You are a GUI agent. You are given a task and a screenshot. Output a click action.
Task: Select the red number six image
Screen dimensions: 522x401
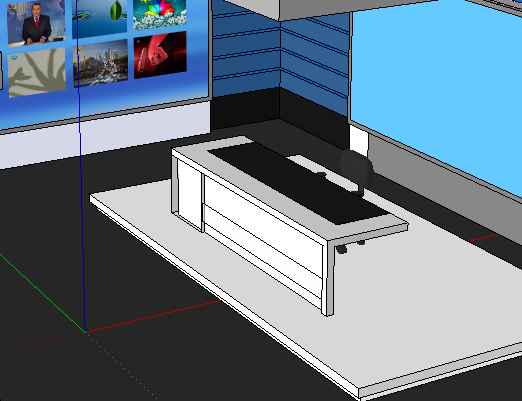click(x=160, y=55)
